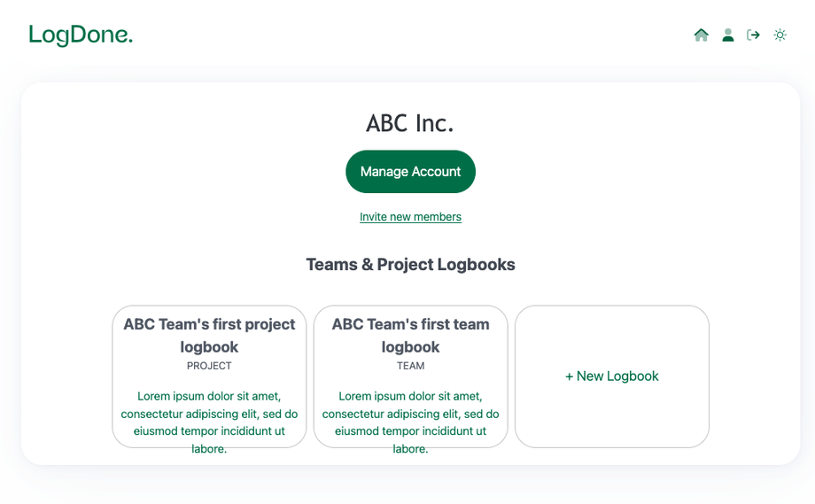Click the LogDone logo
The image size is (815, 504).
pos(81,35)
